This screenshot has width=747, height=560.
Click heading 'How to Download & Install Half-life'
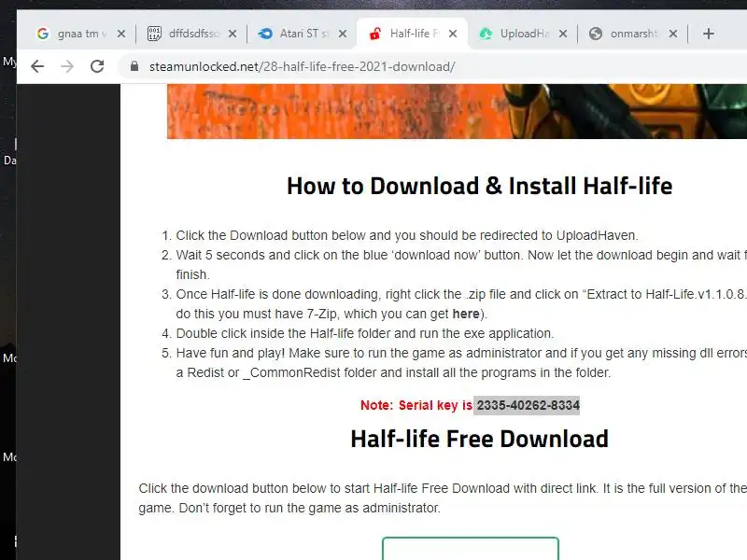point(479,186)
